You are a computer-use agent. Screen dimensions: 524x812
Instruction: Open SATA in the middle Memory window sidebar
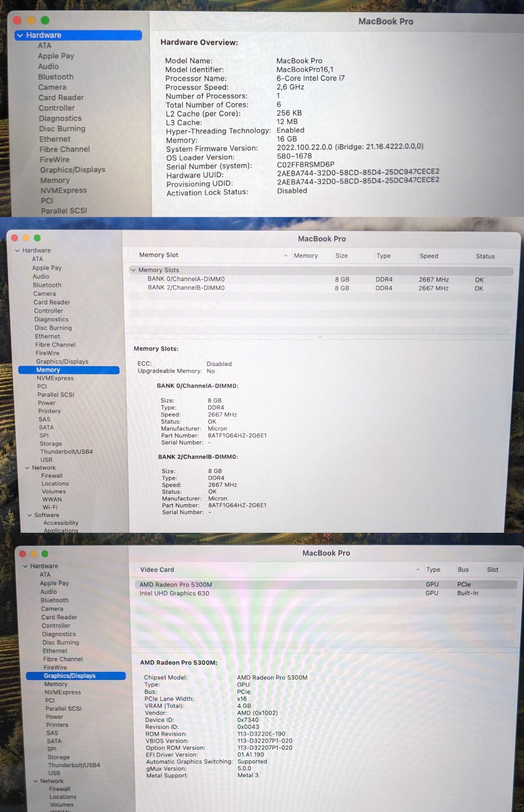[x=46, y=427]
